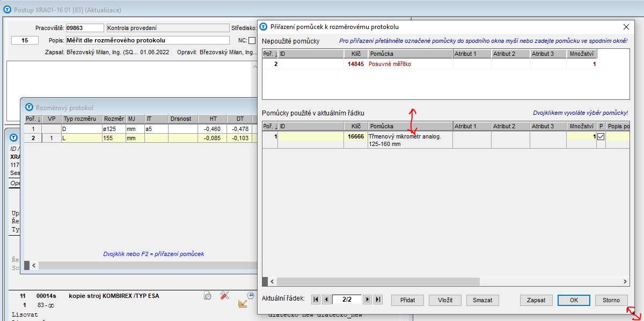Select ø125 cell in Rozměrový protokol

point(114,129)
